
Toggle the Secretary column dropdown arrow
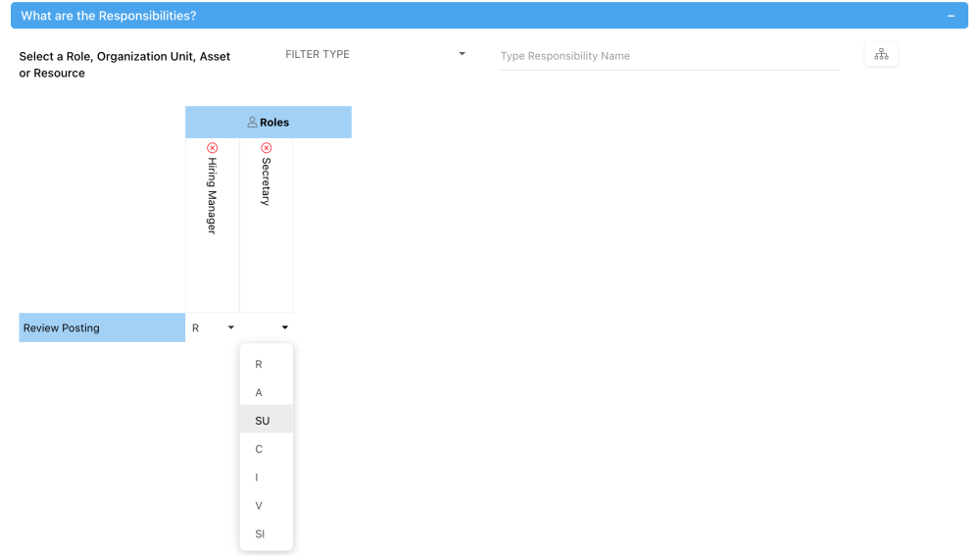pos(284,328)
